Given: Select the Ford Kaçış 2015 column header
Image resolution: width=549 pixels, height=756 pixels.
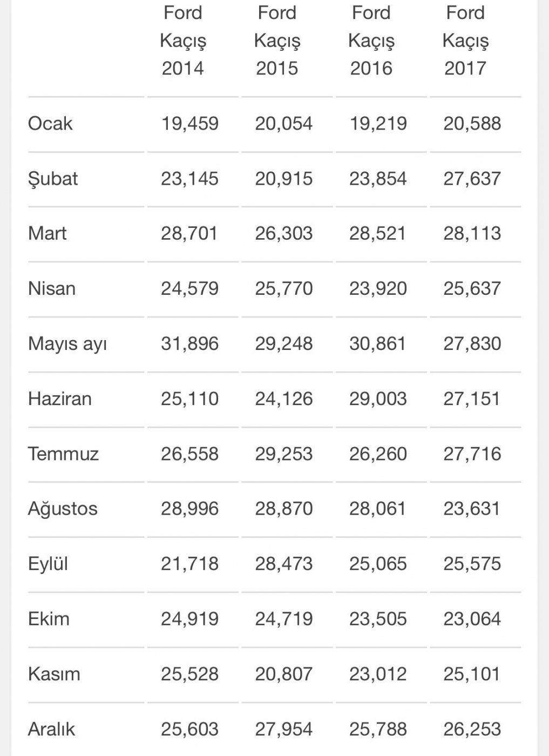Looking at the screenshot, I should pyautogui.click(x=277, y=40).
